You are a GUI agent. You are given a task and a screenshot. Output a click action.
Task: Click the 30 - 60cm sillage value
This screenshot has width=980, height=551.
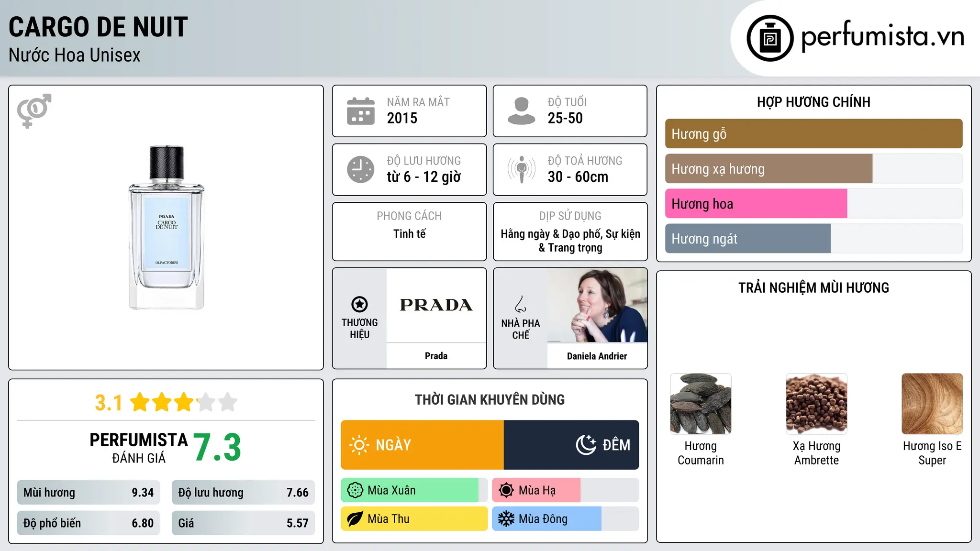coord(578,177)
